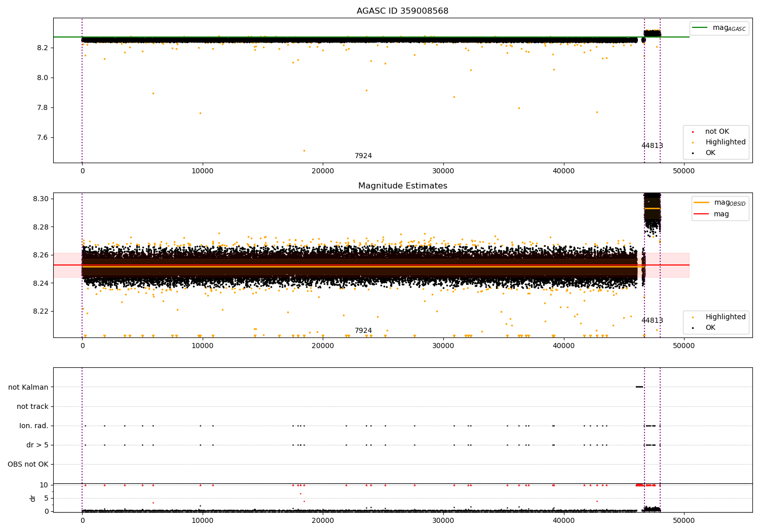Click the orange line key of mag OBSID legend

tap(702, 203)
